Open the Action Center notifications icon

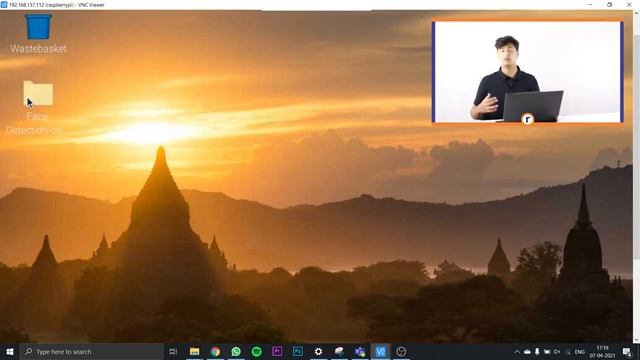click(627, 351)
